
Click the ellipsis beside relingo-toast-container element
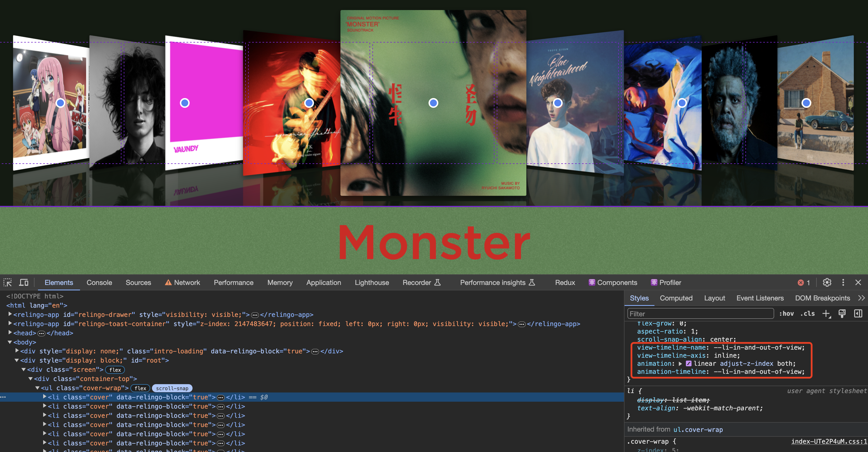(x=521, y=324)
